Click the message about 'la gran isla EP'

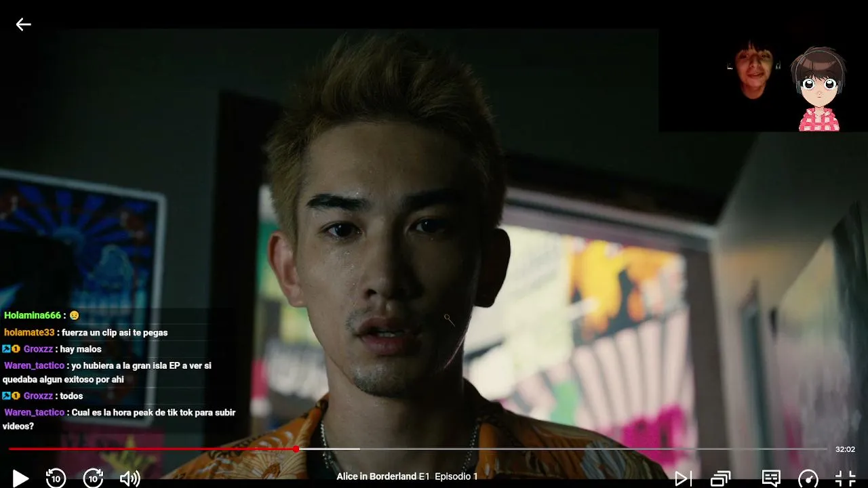107,373
